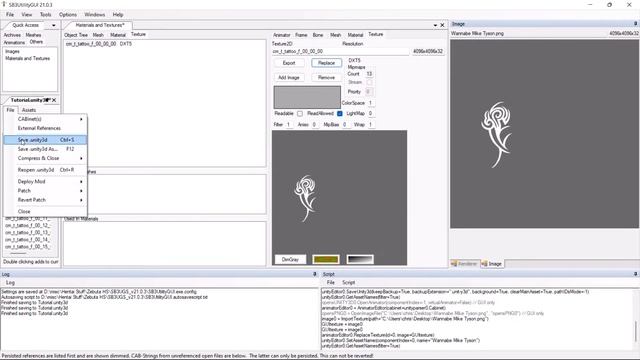Open the Assets tab in Tutorial.unity3d
Viewport: 640px width, 360px height.
(29, 110)
